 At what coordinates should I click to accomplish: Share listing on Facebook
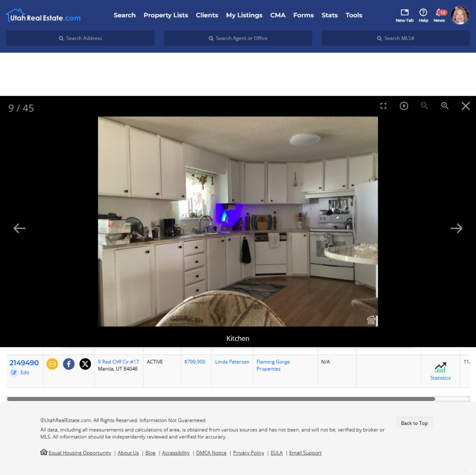pyautogui.click(x=69, y=364)
